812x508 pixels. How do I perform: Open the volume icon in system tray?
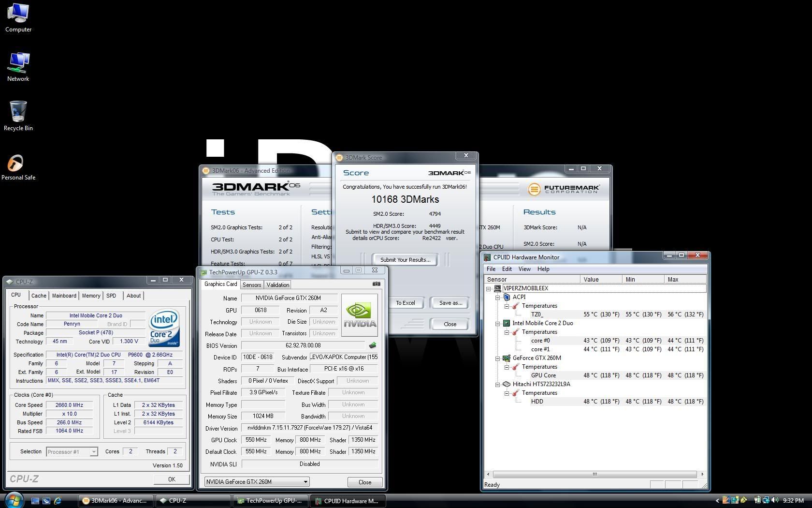point(775,500)
